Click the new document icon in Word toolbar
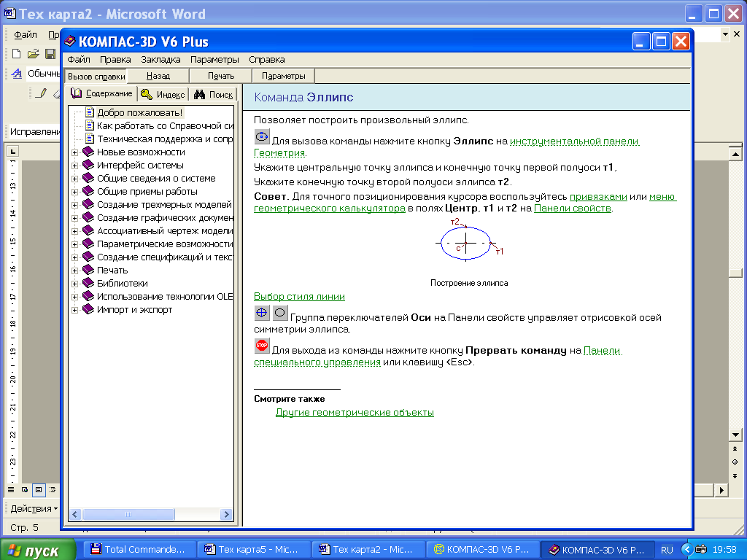This screenshot has height=560, width=747. tap(16, 54)
